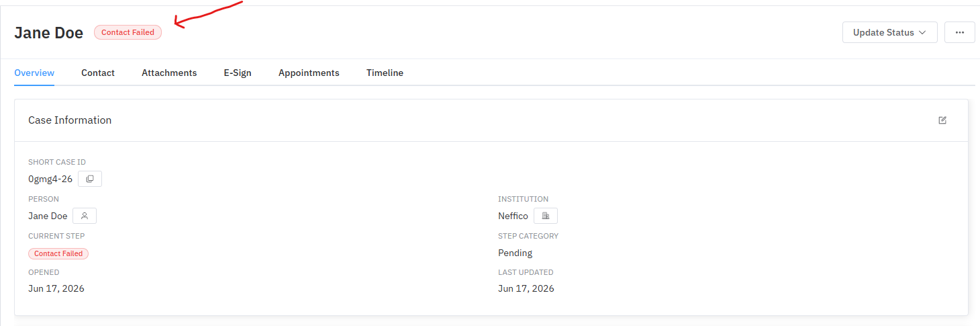Open Jane Doe person profile icon
Image resolution: width=980 pixels, height=326 pixels.
[85, 216]
